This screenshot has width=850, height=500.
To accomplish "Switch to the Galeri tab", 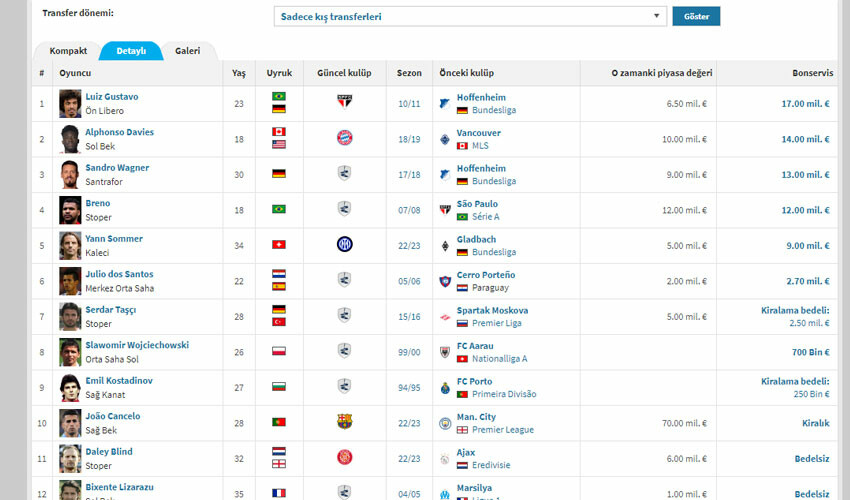I will (187, 50).
